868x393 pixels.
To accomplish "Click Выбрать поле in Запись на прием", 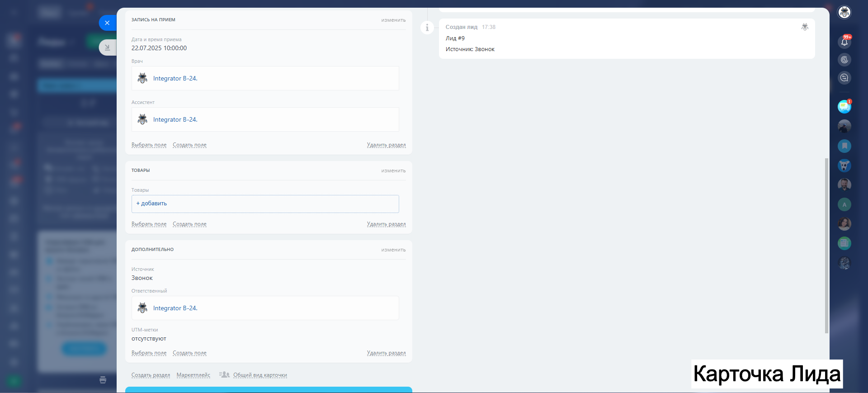I will [x=149, y=145].
